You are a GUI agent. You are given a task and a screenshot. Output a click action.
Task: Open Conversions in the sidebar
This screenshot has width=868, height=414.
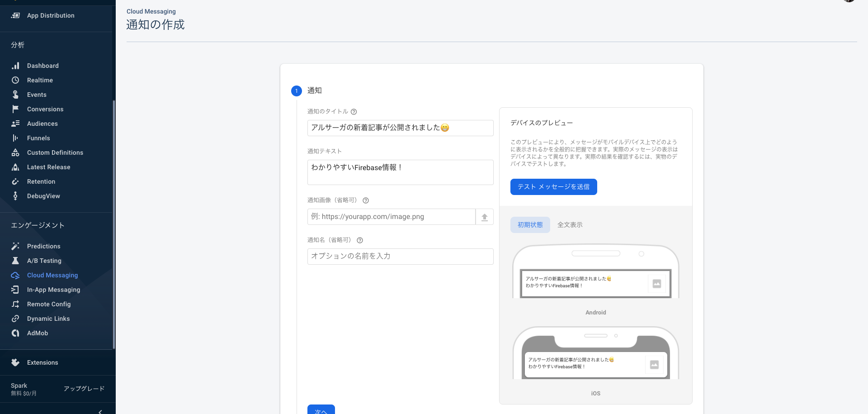click(x=45, y=109)
